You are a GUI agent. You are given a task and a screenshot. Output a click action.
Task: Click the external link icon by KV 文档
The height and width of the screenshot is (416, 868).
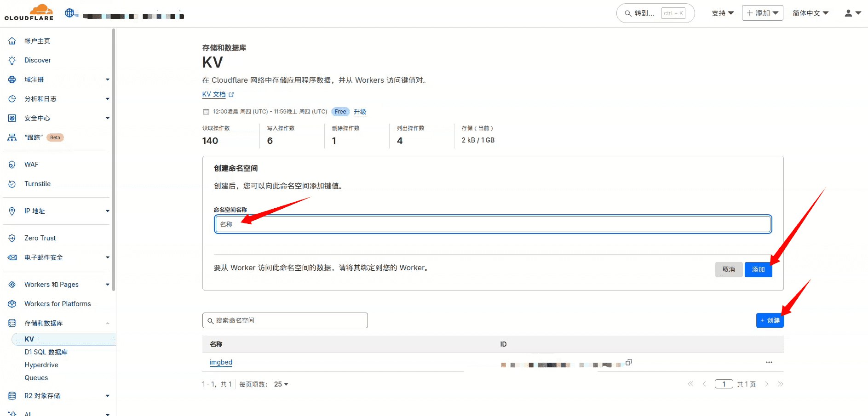click(231, 94)
